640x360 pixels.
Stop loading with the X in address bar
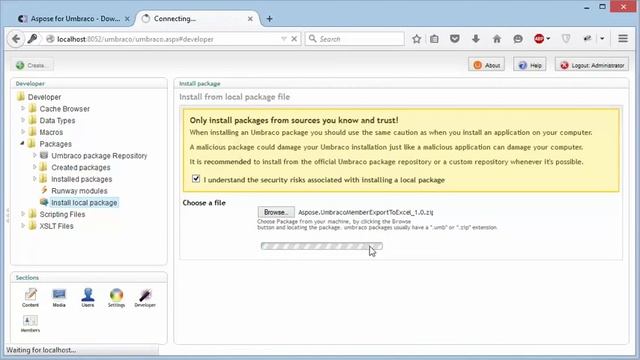294,39
